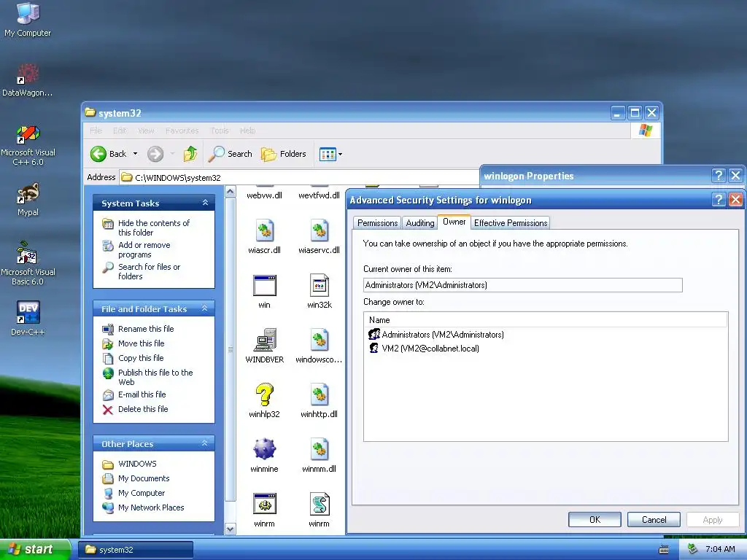Image resolution: width=747 pixels, height=560 pixels.
Task: Launch Microsoft Visual Basic 6.0 shortcut
Action: click(28, 263)
